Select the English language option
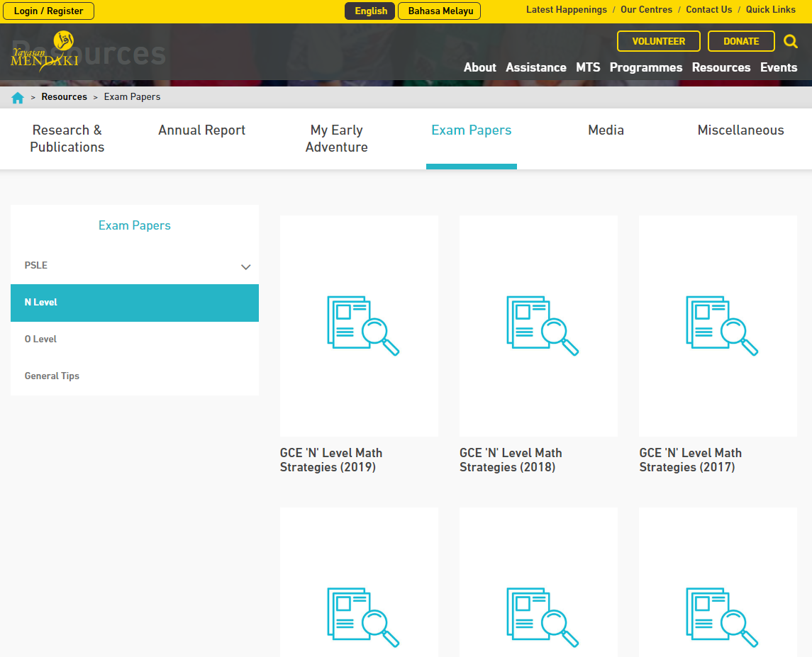 coord(370,11)
